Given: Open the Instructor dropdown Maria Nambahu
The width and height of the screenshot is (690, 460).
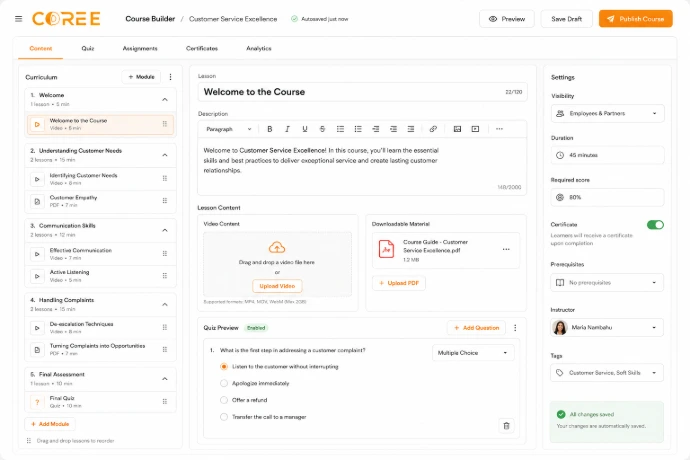Looking at the screenshot, I should pos(607,328).
